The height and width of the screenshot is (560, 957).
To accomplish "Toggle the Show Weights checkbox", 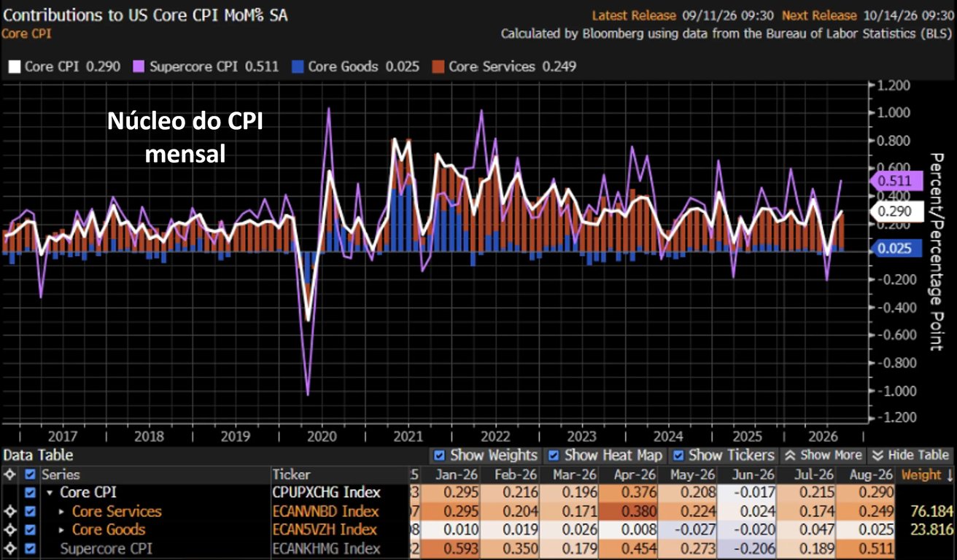I will click(x=439, y=456).
